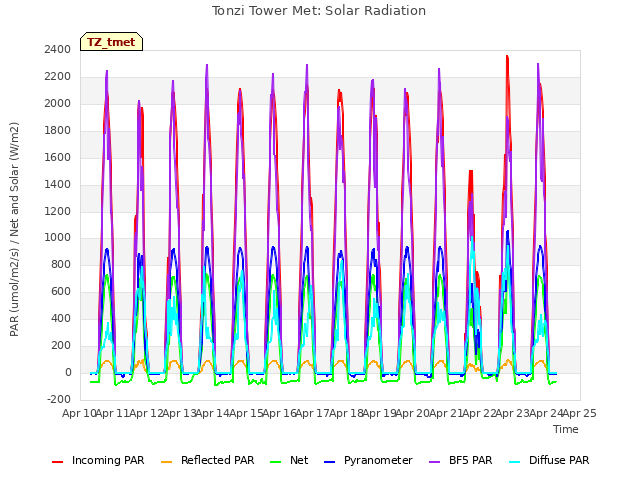Image resolution: width=640 pixels, height=480 pixels.
Task: Click the cyan Diffuse PAR legend swatch
Action: point(515,462)
